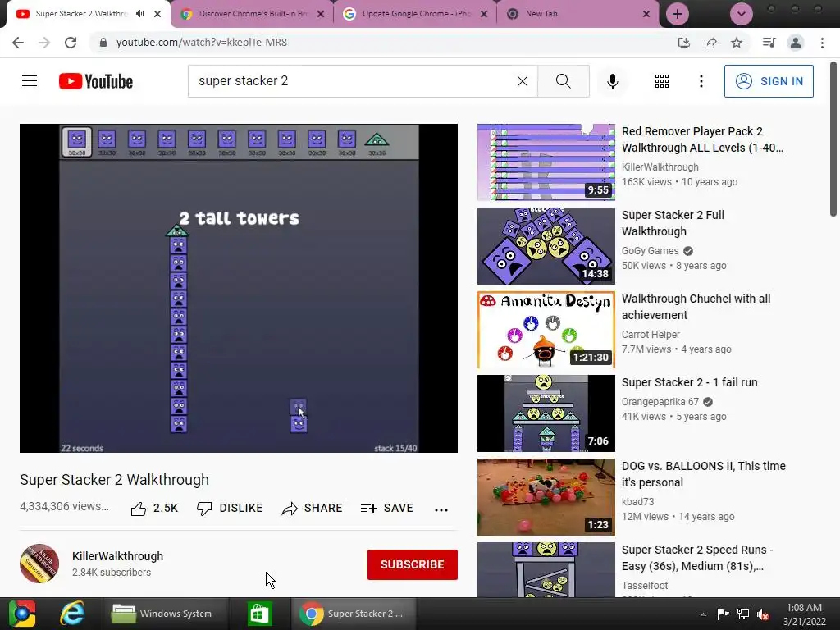Open more actions ellipsis under video
This screenshot has width=840, height=630.
[441, 509]
